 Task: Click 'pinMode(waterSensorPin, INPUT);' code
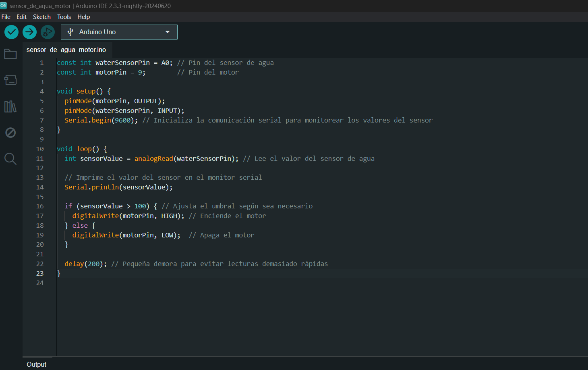124,111
